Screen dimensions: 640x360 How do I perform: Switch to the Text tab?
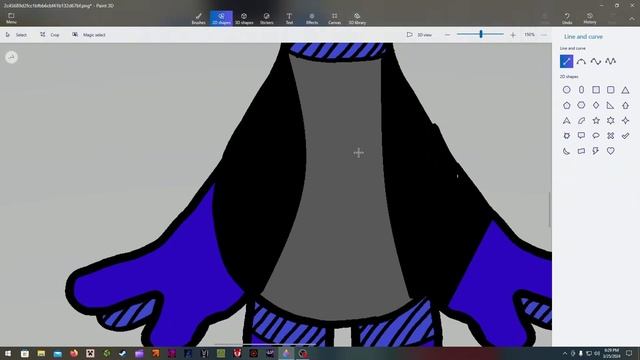(289, 18)
